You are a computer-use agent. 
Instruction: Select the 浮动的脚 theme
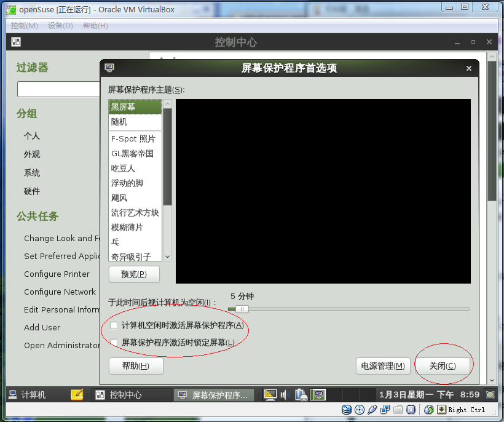135,183
